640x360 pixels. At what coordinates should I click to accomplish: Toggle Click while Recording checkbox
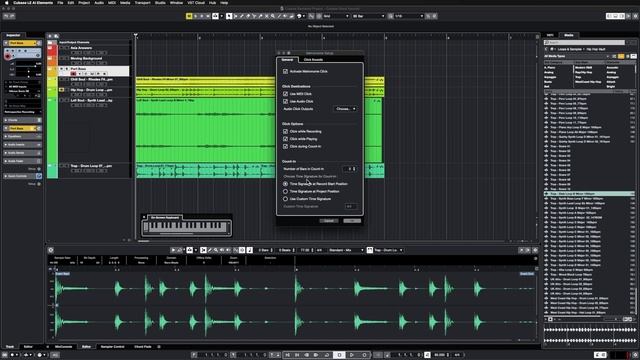pos(285,131)
